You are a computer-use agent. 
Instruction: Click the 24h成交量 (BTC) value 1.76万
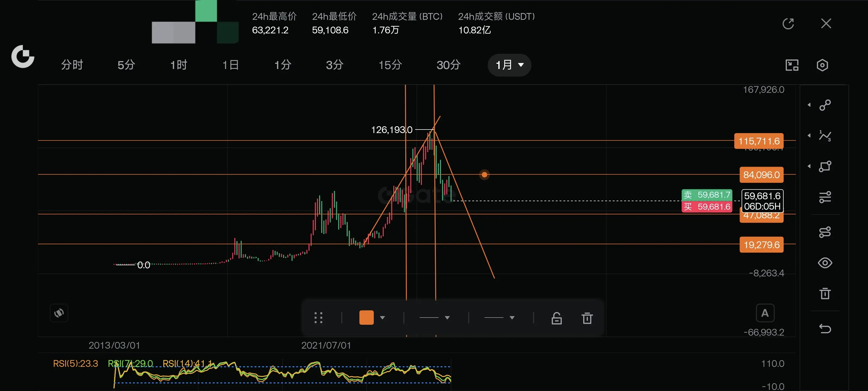tap(385, 30)
